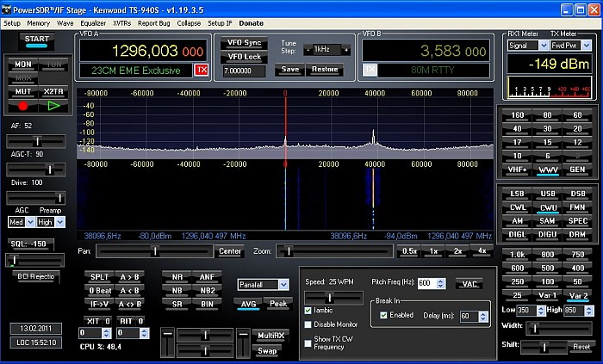Enable the ANF notch filter
The image size is (603, 364).
pos(208,277)
